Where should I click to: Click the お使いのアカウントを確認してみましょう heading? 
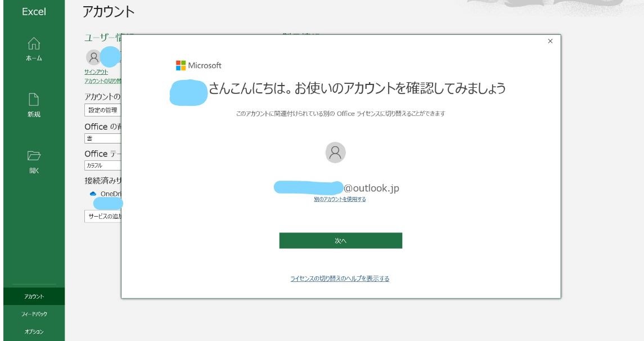pos(400,88)
